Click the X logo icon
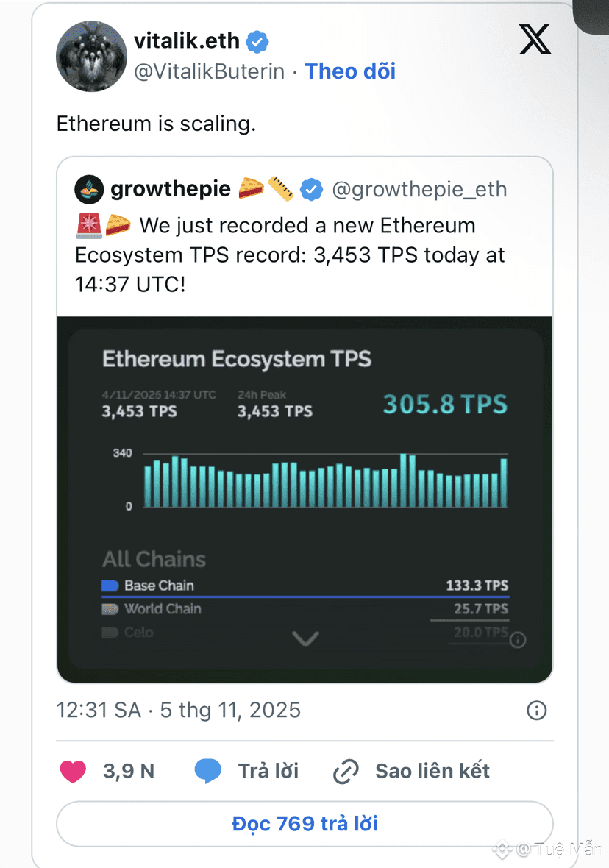609x868 pixels. tap(535, 40)
